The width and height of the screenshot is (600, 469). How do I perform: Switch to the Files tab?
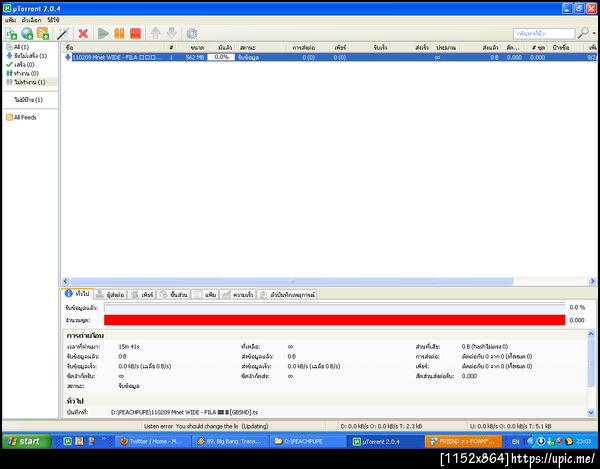pyautogui.click(x=205, y=295)
